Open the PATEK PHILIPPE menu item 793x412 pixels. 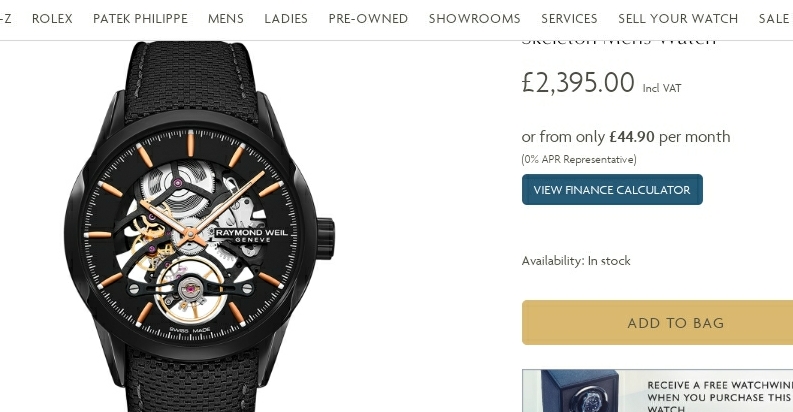(x=140, y=19)
